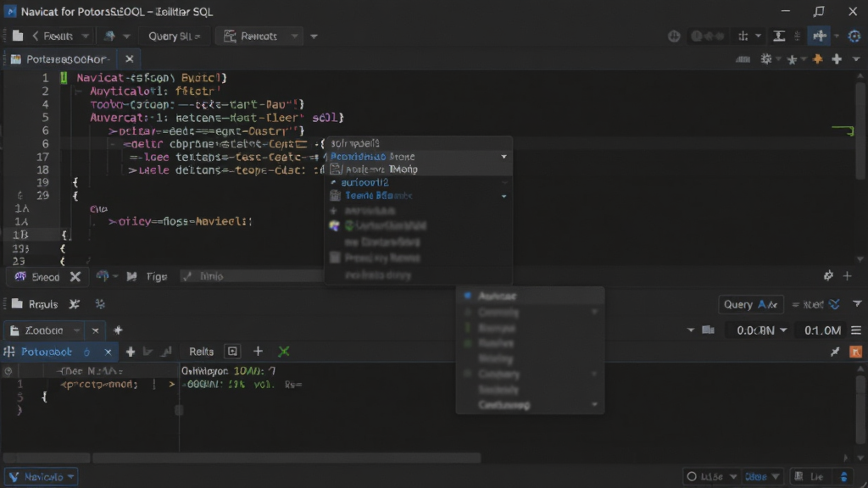Screen dimensions: 868x488
Task: Add a new tab beside Zoabad
Action: (x=118, y=330)
